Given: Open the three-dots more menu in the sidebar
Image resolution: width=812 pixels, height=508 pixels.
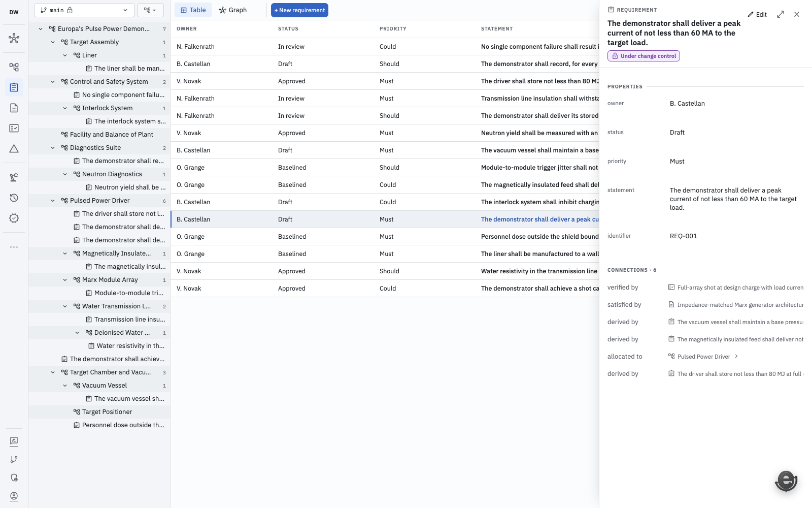Looking at the screenshot, I should pyautogui.click(x=14, y=247).
